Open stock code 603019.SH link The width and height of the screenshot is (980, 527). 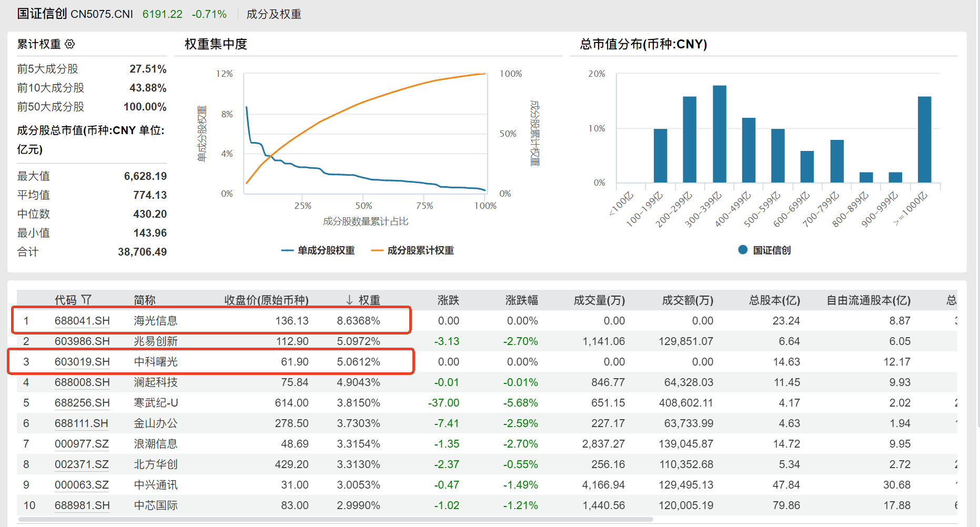pyautogui.click(x=82, y=362)
